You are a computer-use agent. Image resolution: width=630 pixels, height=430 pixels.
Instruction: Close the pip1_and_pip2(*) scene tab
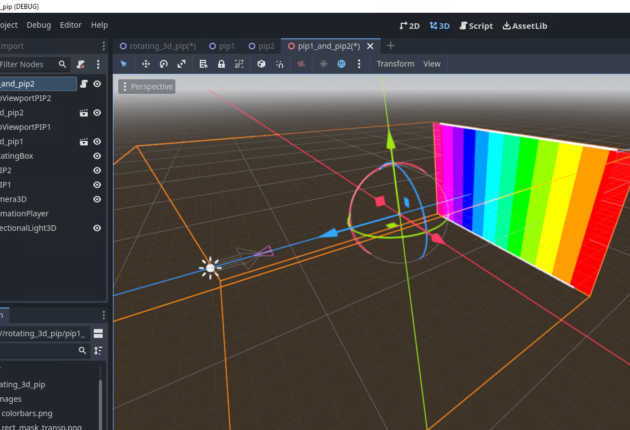pos(370,46)
